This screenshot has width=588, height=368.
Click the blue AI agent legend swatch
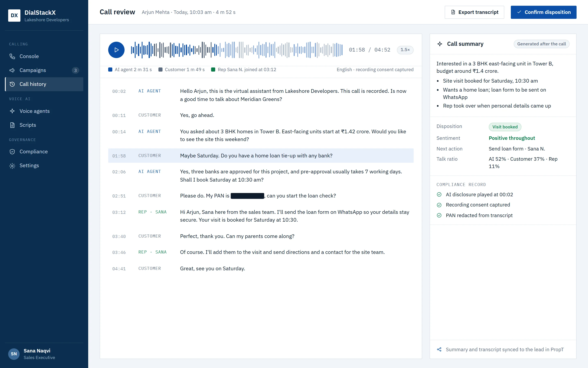coord(110,70)
